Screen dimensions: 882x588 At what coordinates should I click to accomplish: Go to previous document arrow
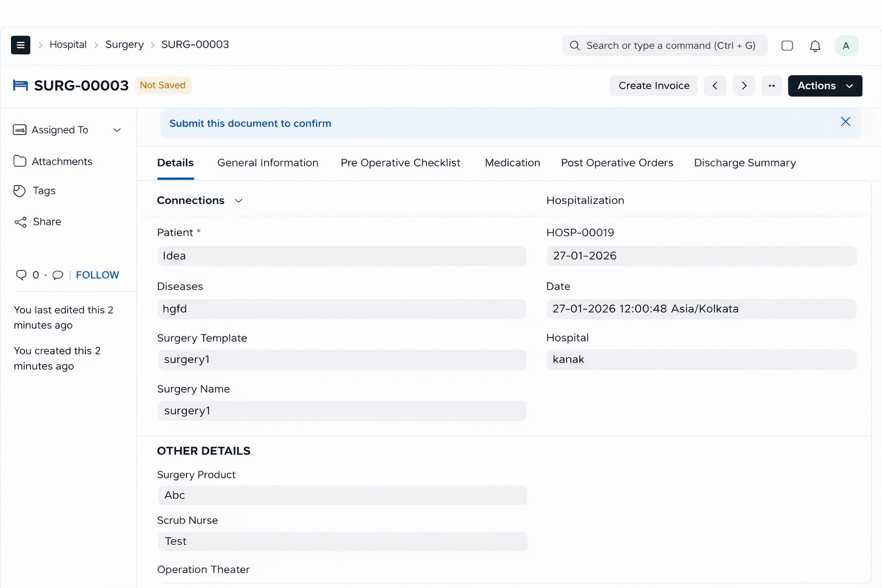pyautogui.click(x=715, y=86)
